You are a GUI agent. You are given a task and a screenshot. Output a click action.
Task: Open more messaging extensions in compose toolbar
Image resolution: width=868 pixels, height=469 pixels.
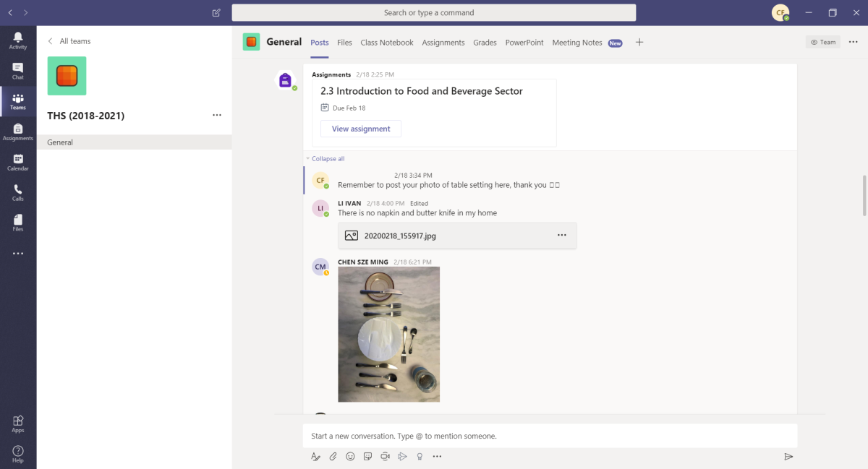click(x=437, y=456)
